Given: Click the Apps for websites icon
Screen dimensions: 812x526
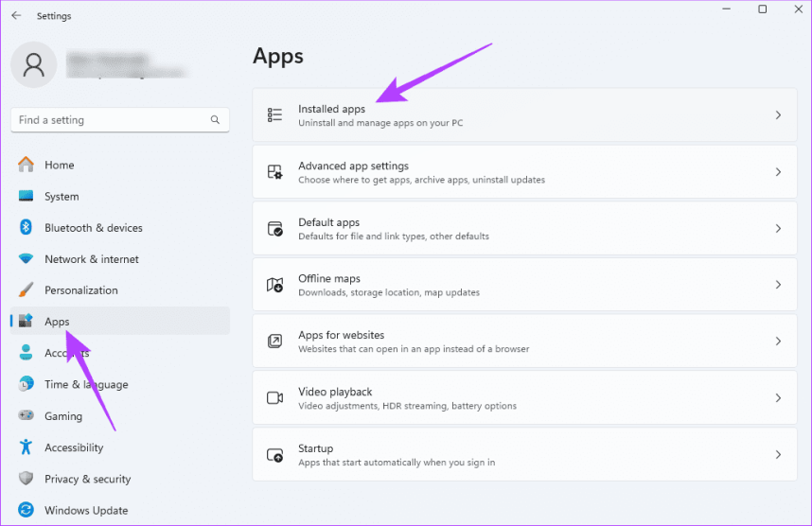Looking at the screenshot, I should [275, 342].
